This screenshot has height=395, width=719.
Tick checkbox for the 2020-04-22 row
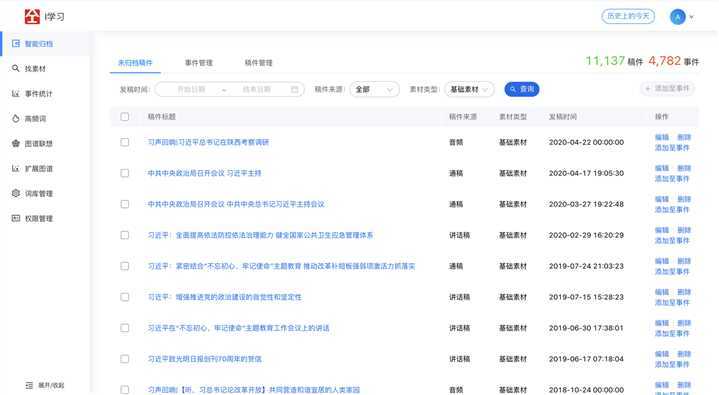125,142
